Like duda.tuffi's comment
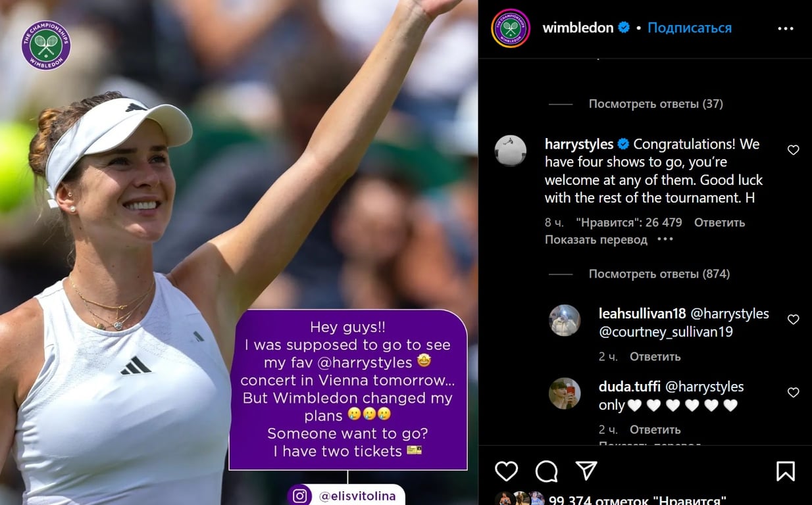This screenshot has width=812, height=505. tap(793, 393)
